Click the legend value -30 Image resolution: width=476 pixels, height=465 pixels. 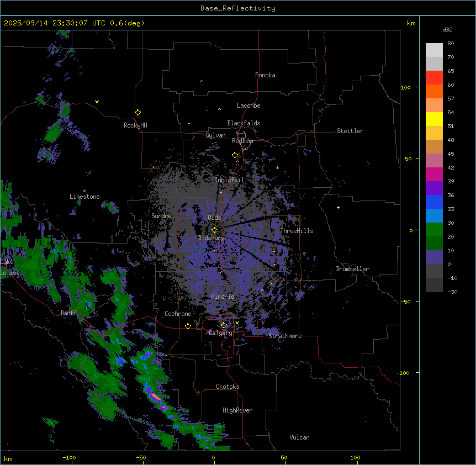(x=452, y=292)
